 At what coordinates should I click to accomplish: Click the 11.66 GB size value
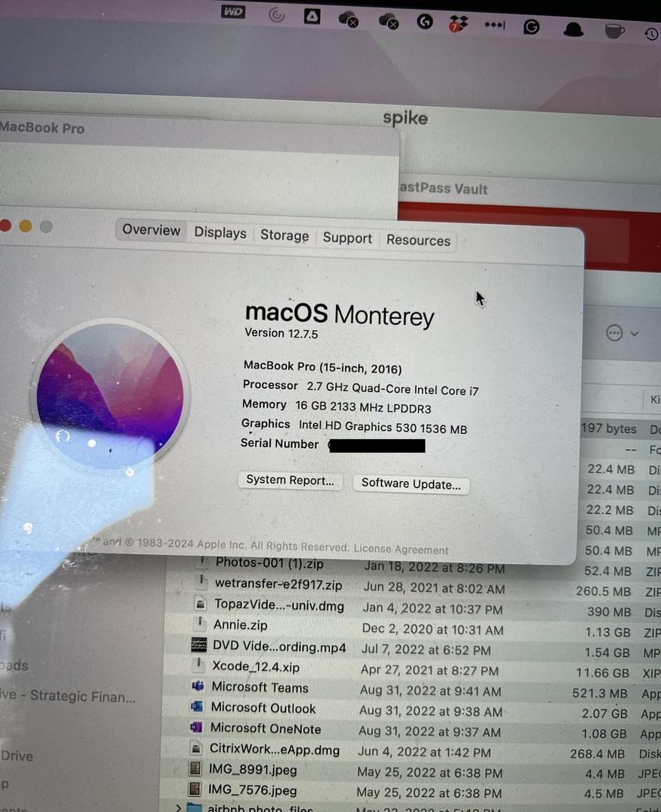tap(602, 673)
